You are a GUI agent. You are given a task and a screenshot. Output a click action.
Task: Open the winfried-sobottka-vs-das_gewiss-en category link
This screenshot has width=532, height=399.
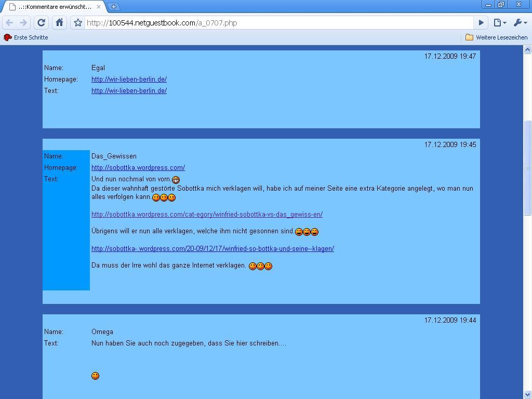click(x=207, y=215)
